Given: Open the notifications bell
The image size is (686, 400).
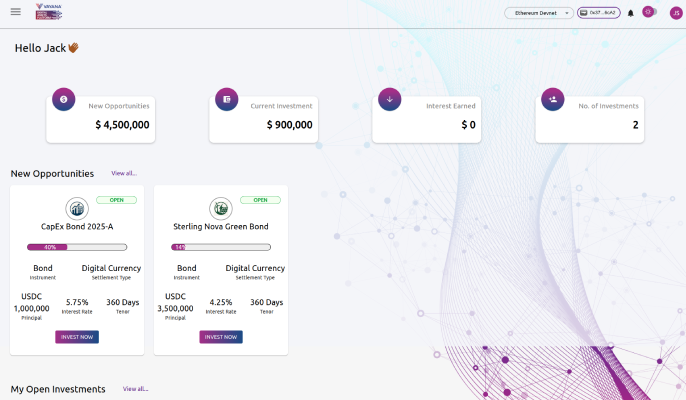Looking at the screenshot, I should click(631, 13).
